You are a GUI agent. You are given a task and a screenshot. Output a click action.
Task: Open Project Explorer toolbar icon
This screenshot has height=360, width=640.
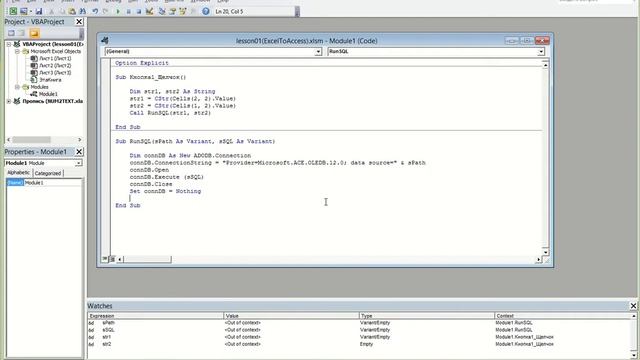162,11
